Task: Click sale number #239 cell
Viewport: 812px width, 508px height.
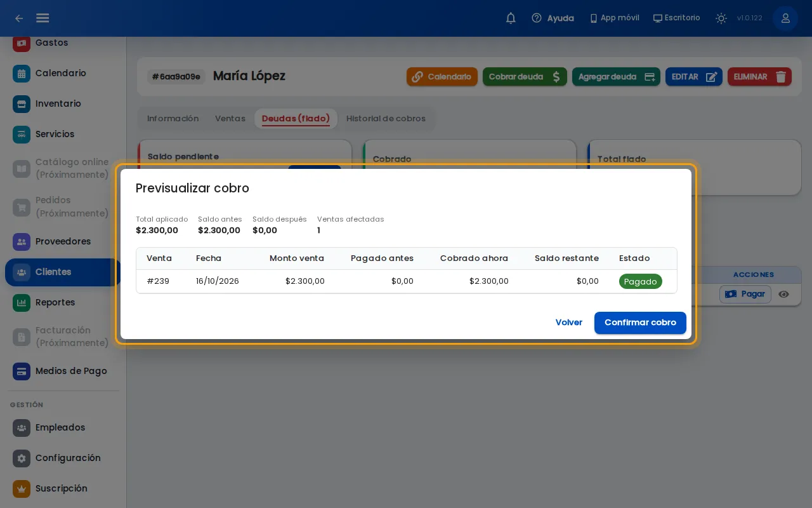Action: (158, 281)
